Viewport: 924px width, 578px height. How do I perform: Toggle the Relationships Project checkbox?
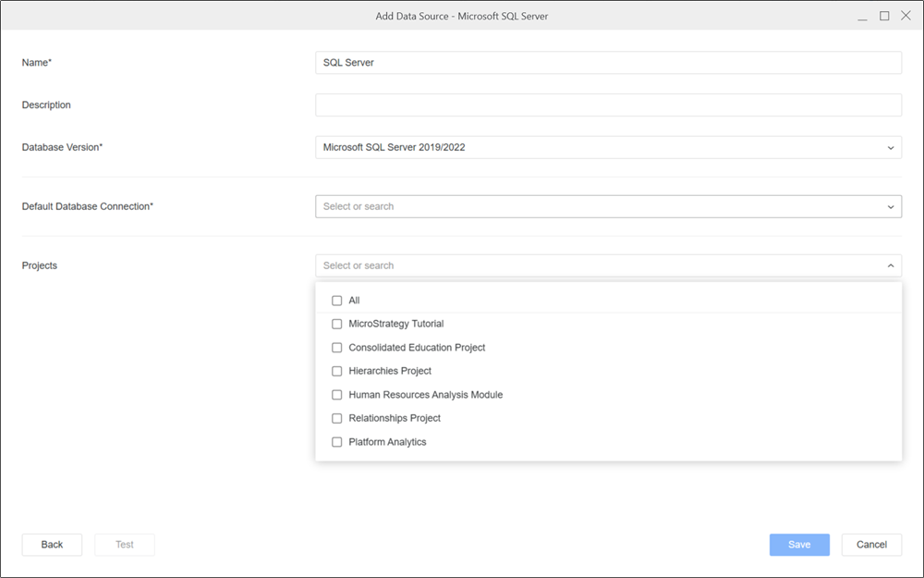click(337, 418)
